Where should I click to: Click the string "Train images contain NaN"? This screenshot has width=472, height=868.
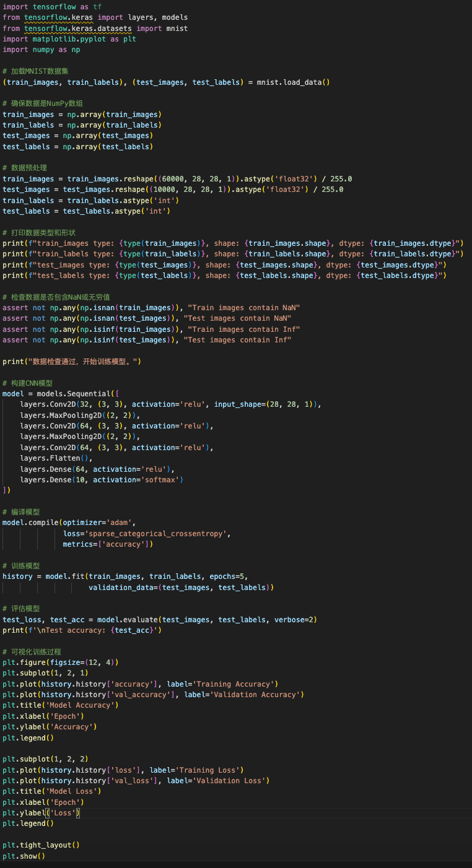point(244,308)
